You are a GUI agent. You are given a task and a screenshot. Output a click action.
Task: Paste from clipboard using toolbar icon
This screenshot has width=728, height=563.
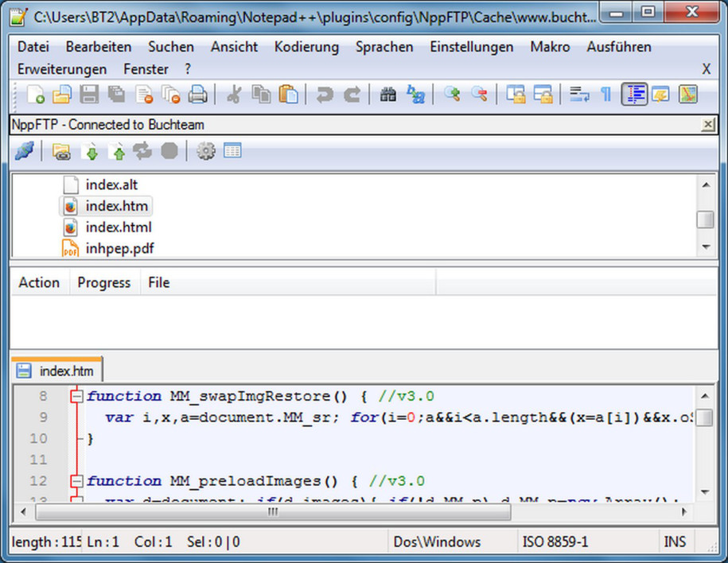point(288,94)
